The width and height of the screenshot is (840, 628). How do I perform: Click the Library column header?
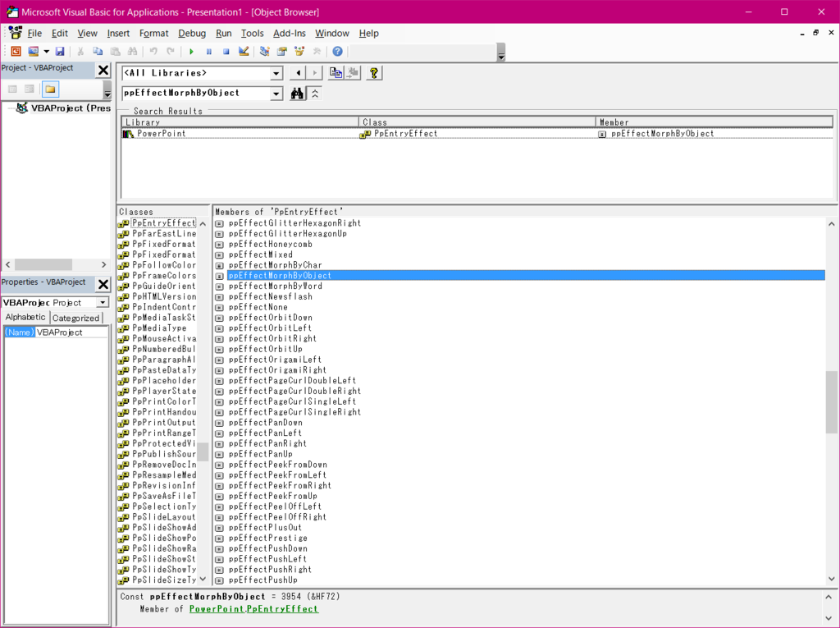240,122
